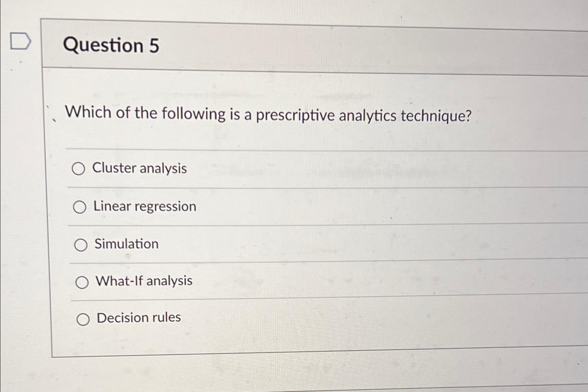
Task: Select the Simulation radio button
Action: [x=82, y=245]
